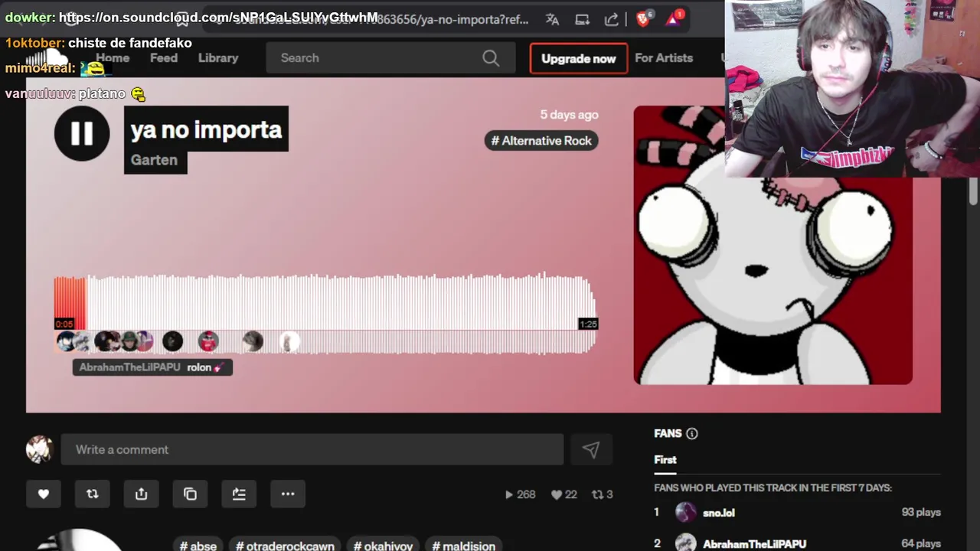This screenshot has width=980, height=551.
Task: Add track to Next up queue
Action: coord(239,494)
